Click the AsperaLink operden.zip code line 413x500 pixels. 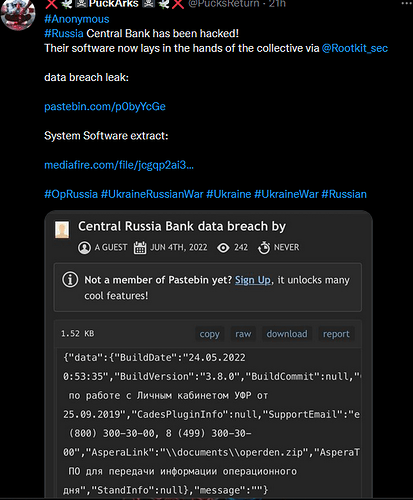211,453
